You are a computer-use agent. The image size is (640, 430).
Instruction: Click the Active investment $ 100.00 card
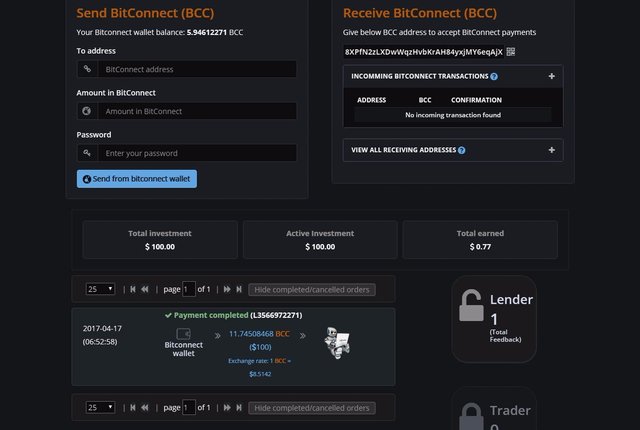(320, 240)
